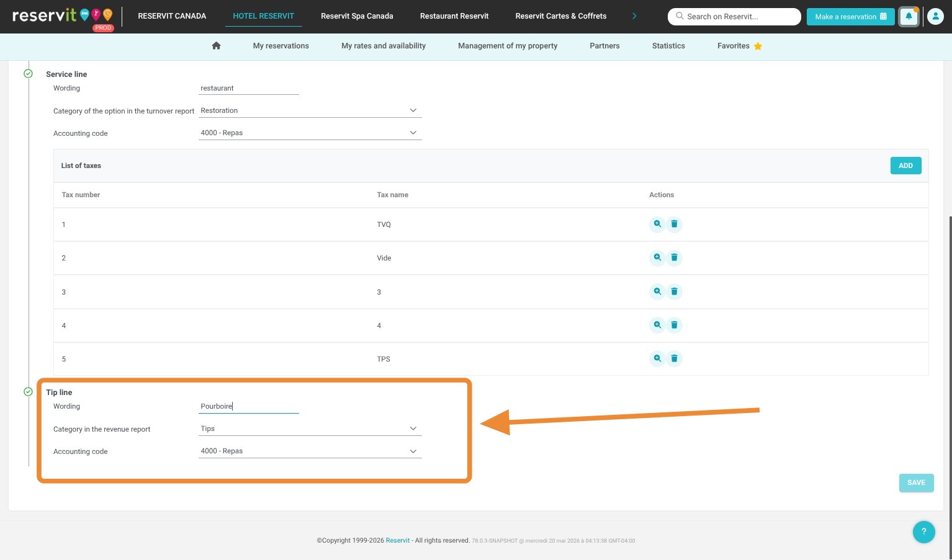The width and height of the screenshot is (952, 560).
Task: View details of tax number 4
Action: point(657,325)
